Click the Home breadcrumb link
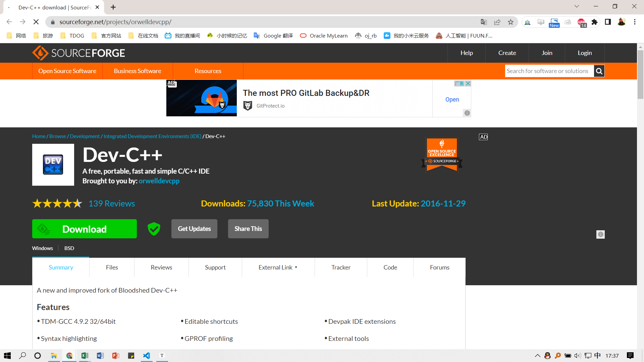 39,136
